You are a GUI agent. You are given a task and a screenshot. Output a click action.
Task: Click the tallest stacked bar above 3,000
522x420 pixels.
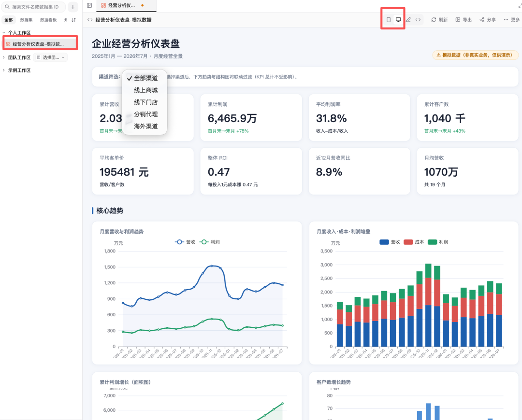click(x=428, y=305)
